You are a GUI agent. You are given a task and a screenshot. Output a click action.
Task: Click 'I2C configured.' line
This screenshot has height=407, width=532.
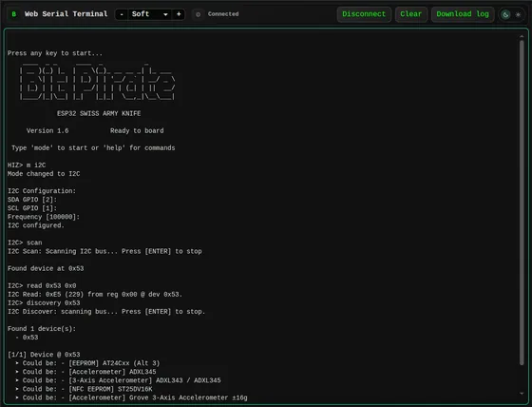(x=36, y=225)
